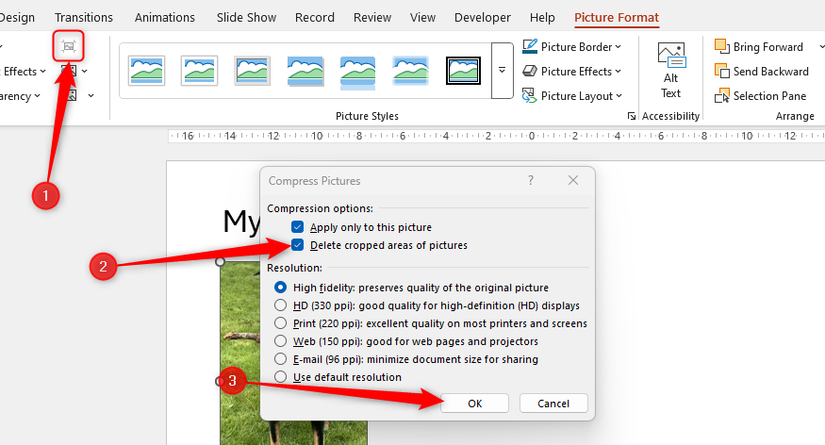Switch to the Animations tab

(x=165, y=17)
